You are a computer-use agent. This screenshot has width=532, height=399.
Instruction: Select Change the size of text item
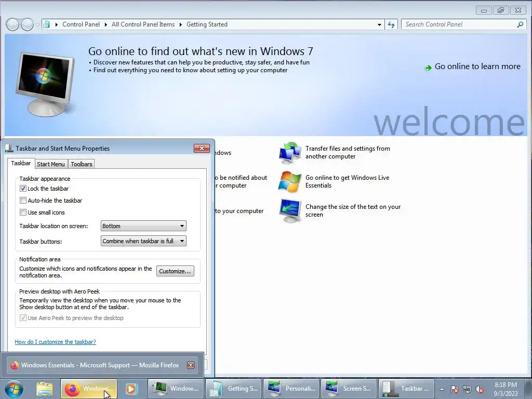353,211
